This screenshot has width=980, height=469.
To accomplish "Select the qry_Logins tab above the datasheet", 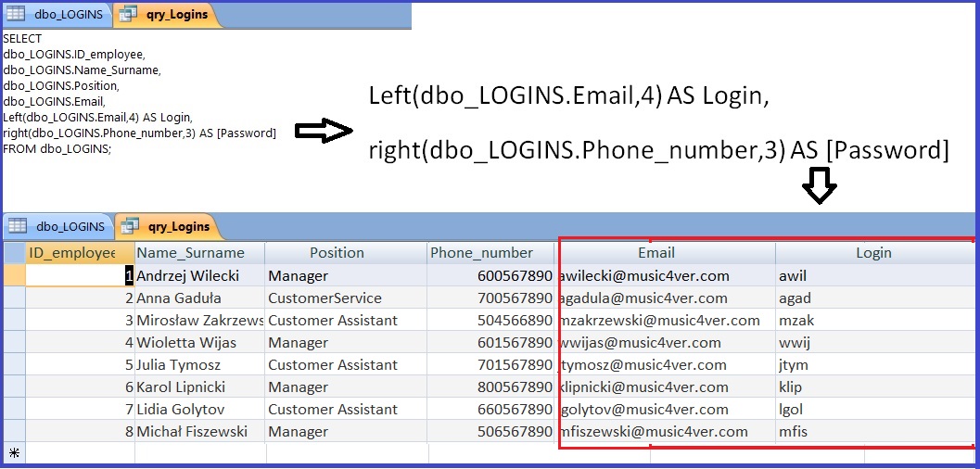I will point(168,225).
